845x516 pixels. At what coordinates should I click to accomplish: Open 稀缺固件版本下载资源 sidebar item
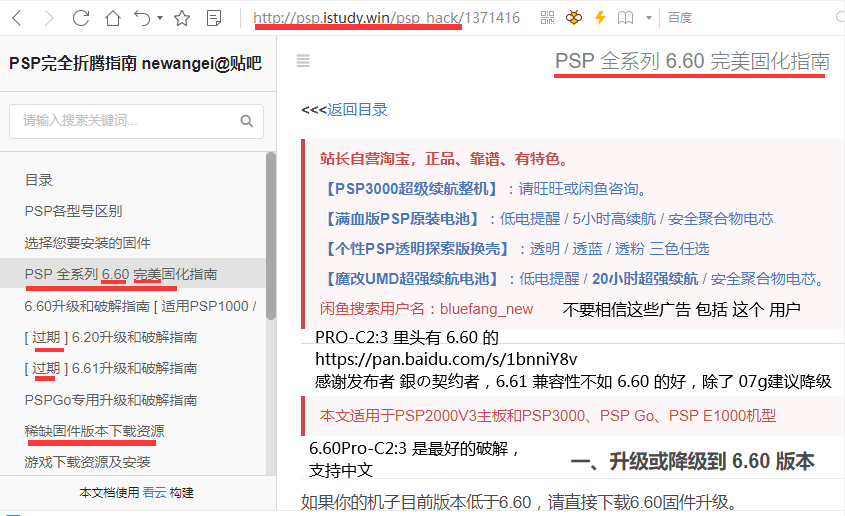[94, 431]
